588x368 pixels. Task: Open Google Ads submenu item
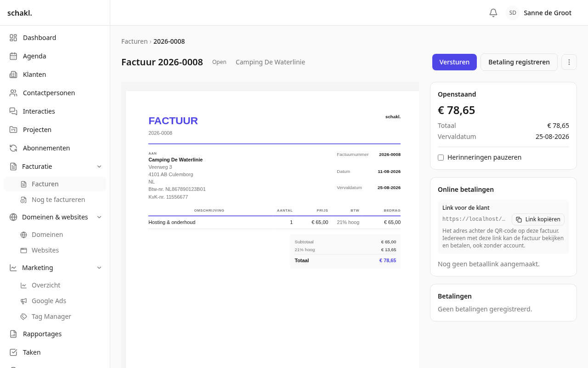[x=55, y=301]
